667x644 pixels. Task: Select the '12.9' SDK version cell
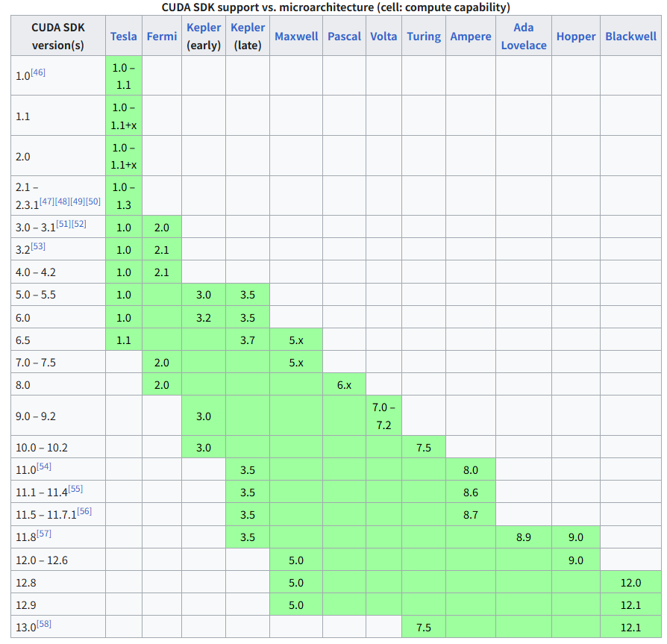(58, 604)
